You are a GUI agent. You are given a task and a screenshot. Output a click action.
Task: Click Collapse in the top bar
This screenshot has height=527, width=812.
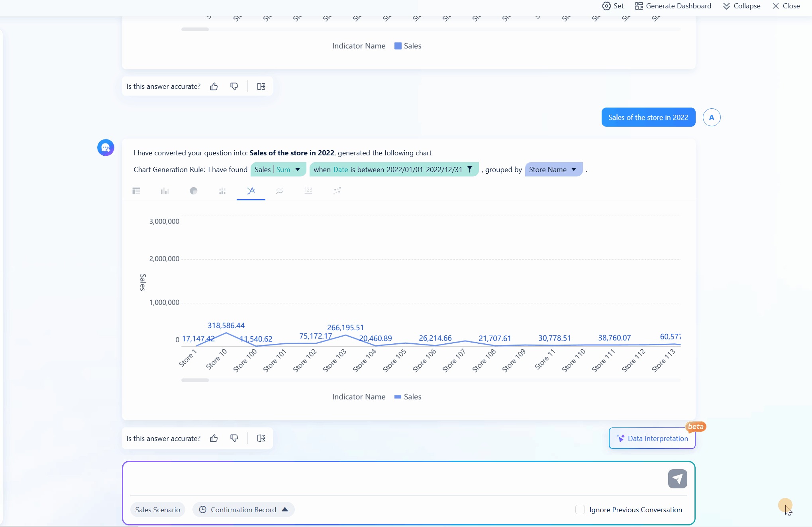[x=741, y=6]
